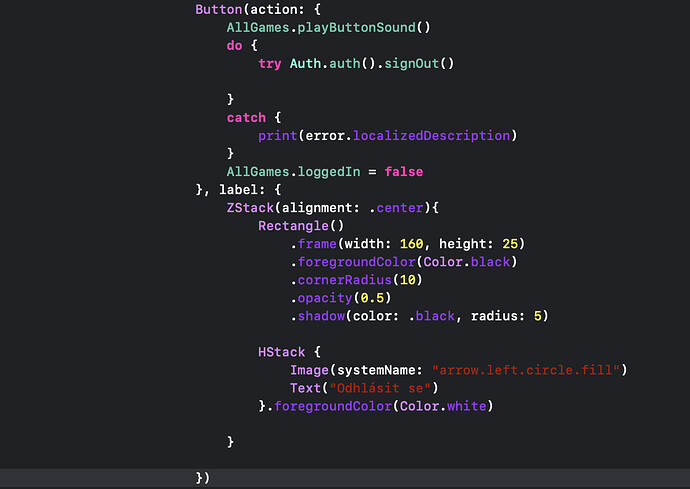This screenshot has width=690, height=489.
Task: Click the "ZStack" identifier
Action: point(250,208)
